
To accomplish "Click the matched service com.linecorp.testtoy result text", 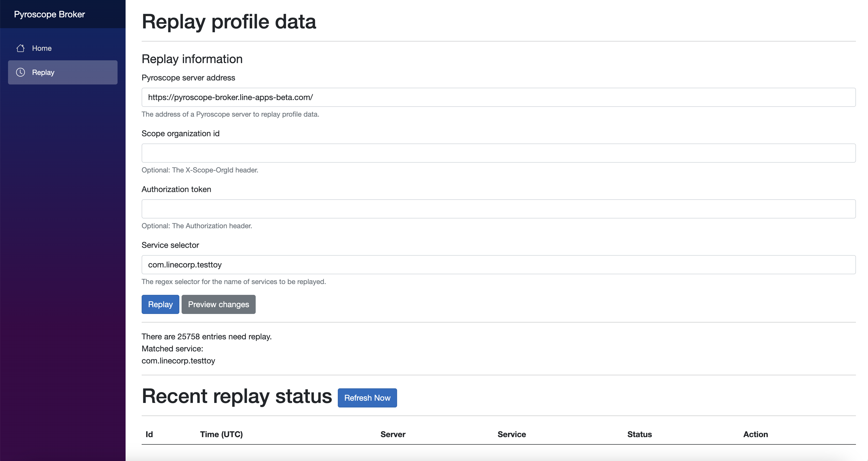I will tap(178, 361).
